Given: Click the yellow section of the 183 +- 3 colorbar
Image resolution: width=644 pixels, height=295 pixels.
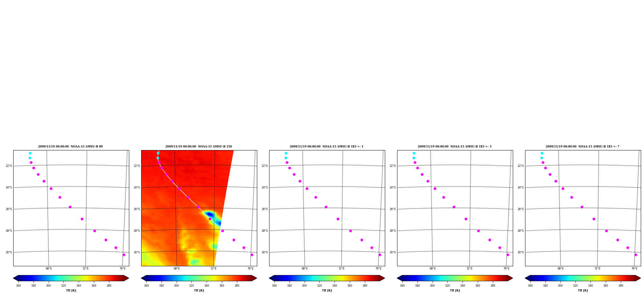Looking at the screenshot, I should tap(469, 278).
